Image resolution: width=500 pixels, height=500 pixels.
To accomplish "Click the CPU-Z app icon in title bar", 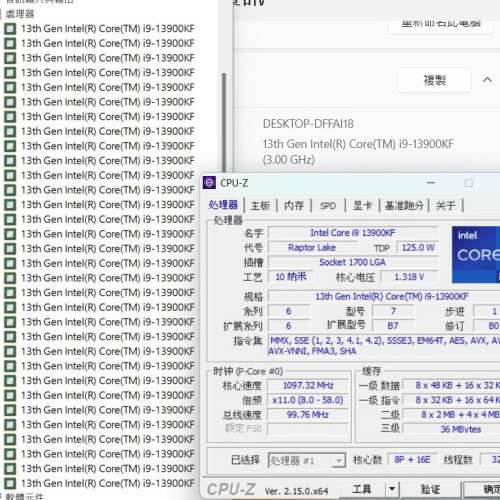I will (x=209, y=183).
